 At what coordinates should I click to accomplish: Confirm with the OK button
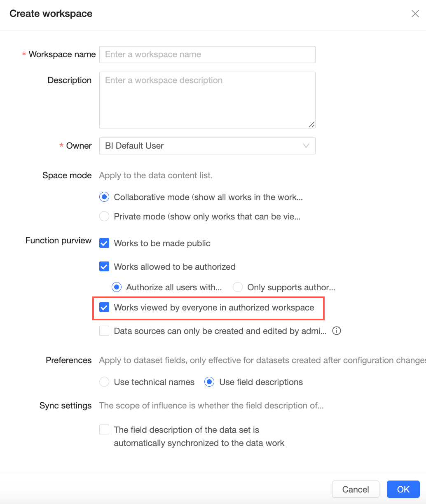pyautogui.click(x=403, y=489)
